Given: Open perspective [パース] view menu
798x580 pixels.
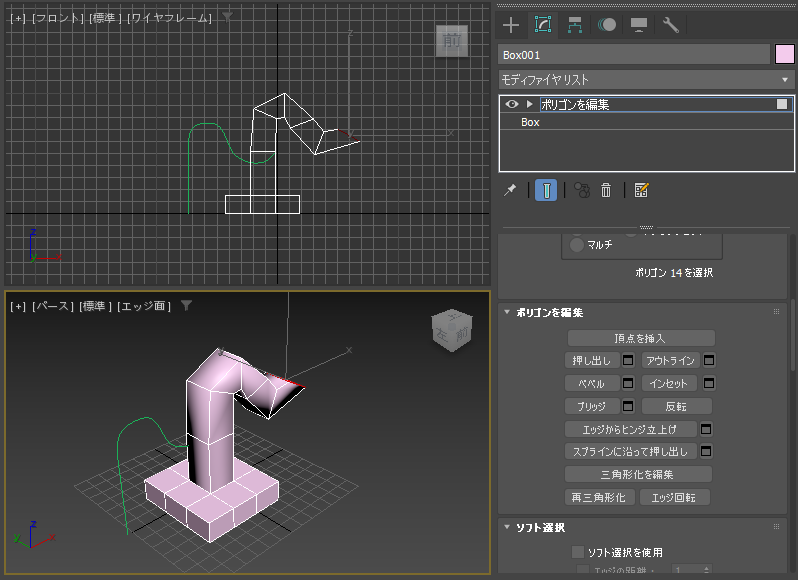Looking at the screenshot, I should point(53,306).
